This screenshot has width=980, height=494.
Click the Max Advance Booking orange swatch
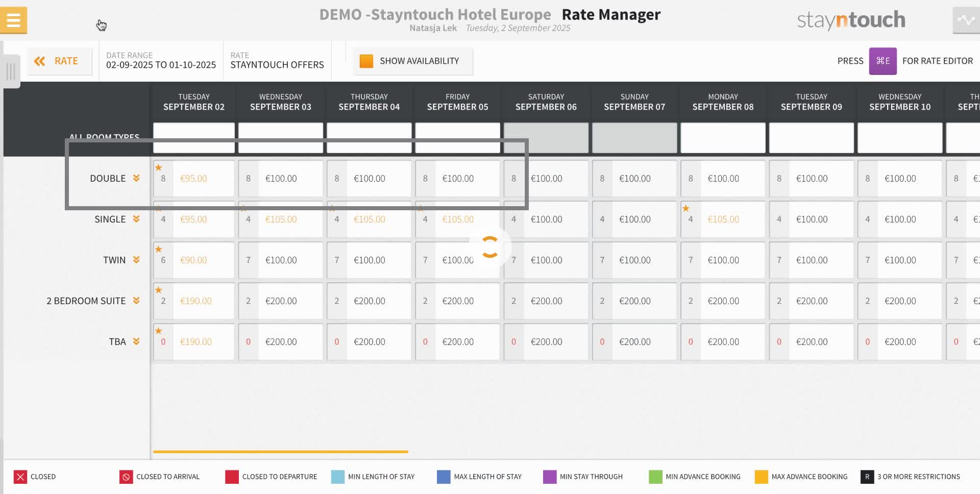[761, 477]
